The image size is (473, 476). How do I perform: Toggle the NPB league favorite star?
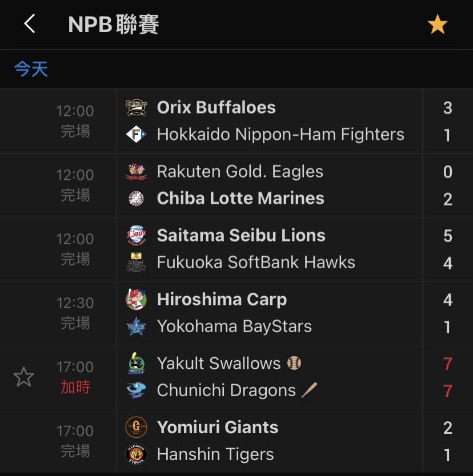(x=437, y=25)
